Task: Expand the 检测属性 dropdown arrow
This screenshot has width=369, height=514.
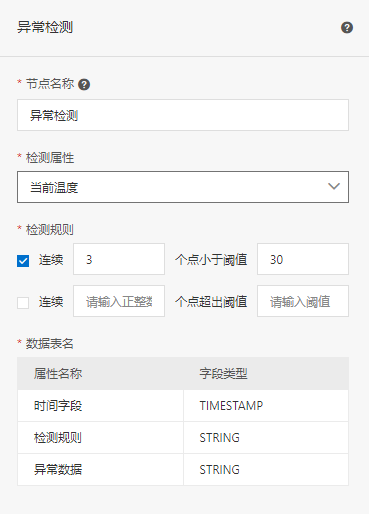Action: (x=334, y=186)
